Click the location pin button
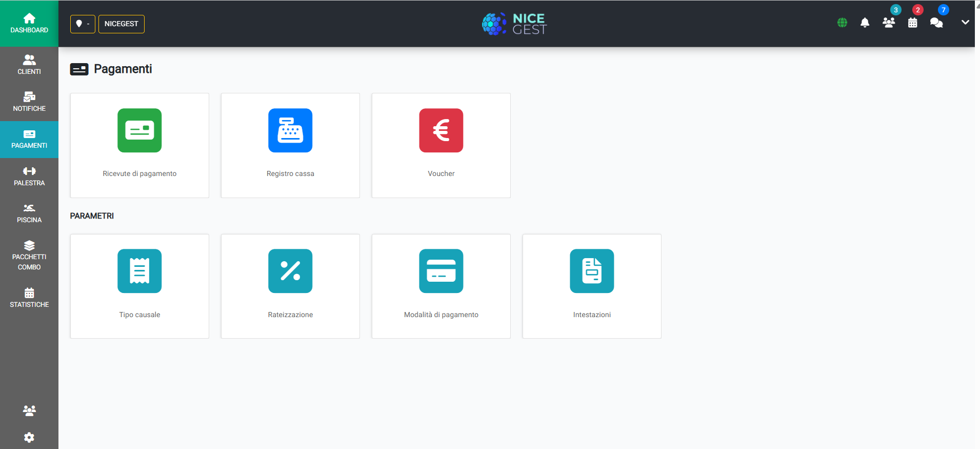 click(x=83, y=24)
